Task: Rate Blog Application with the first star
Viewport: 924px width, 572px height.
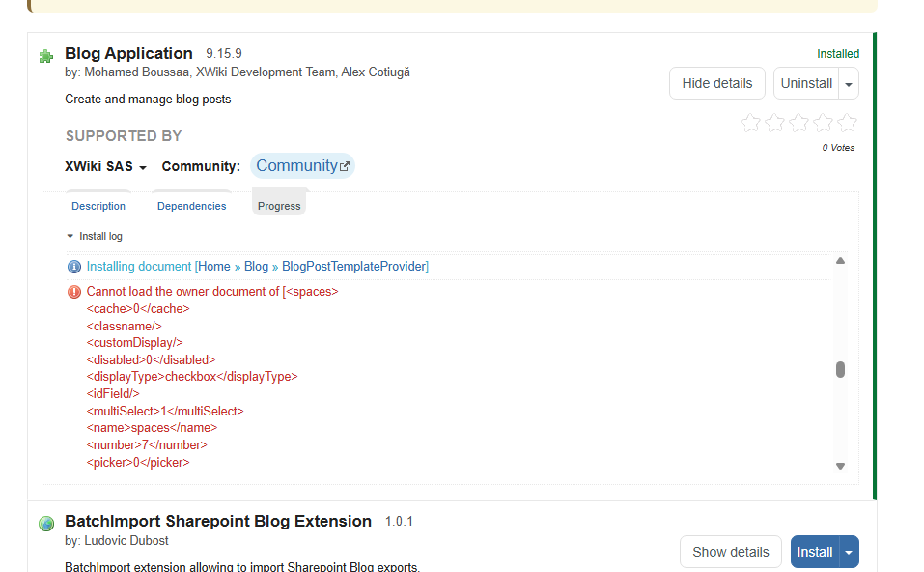Action: coord(750,123)
